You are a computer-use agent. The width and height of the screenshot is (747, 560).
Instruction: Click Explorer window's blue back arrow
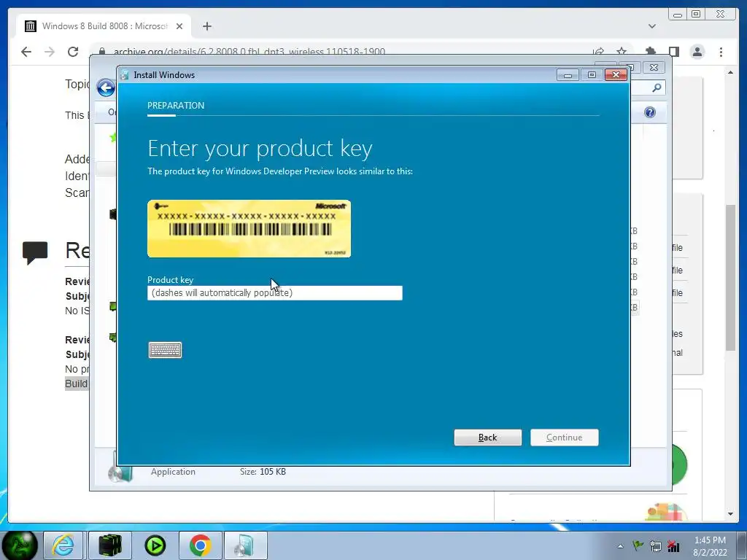tap(106, 87)
